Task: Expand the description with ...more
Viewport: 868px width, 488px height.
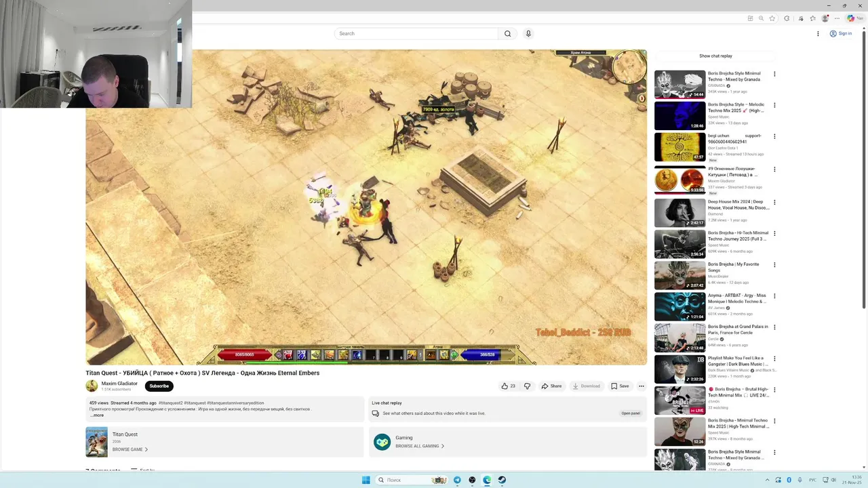Action: coord(97,415)
